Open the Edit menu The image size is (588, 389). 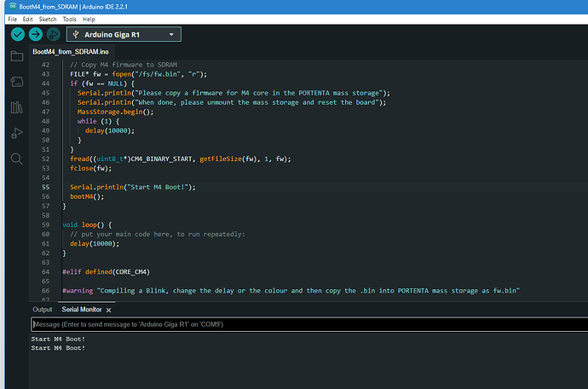pos(28,18)
